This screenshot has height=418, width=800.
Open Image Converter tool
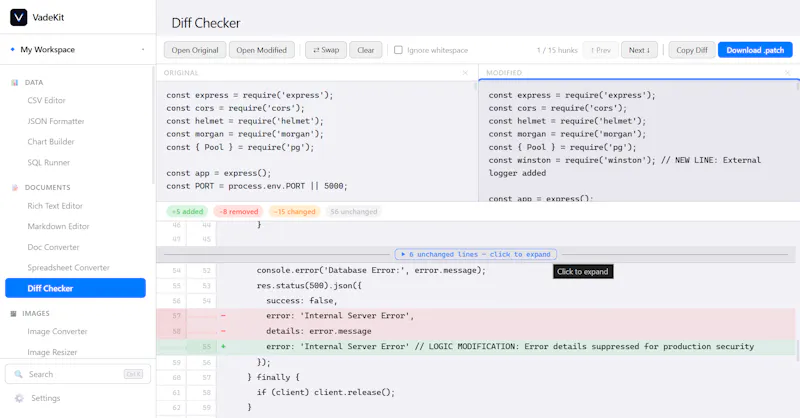point(58,332)
